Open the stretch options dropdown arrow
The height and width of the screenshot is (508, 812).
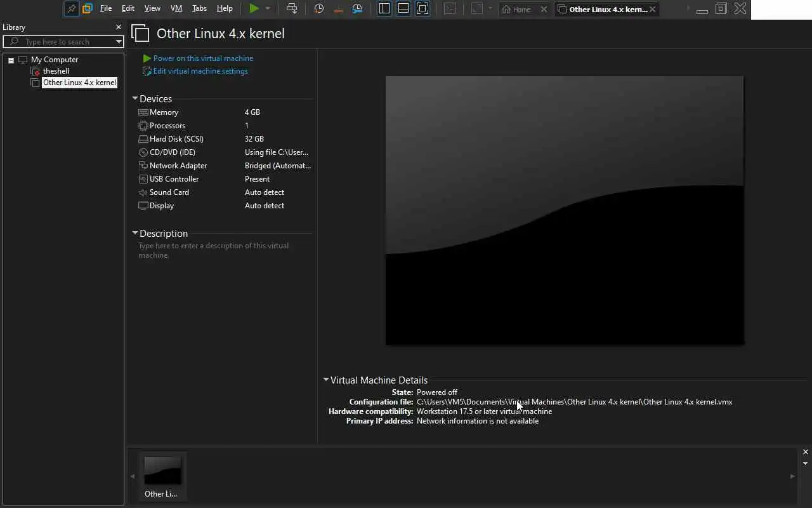click(490, 9)
